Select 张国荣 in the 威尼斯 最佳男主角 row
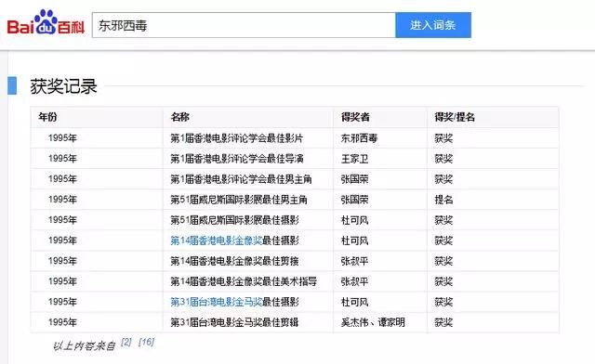The image size is (595, 364). 354,200
